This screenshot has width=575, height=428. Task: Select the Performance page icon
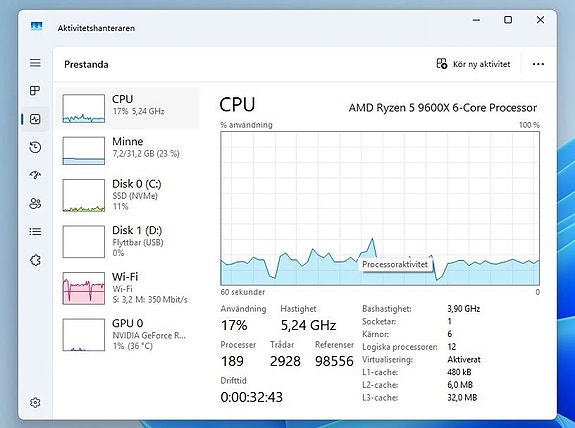click(x=35, y=119)
